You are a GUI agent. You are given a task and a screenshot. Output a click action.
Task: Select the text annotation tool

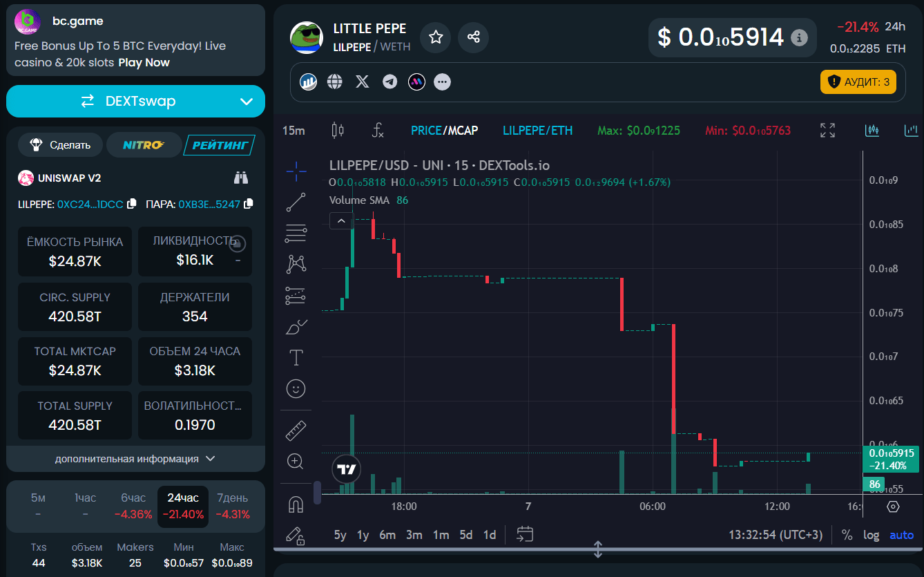(x=296, y=357)
